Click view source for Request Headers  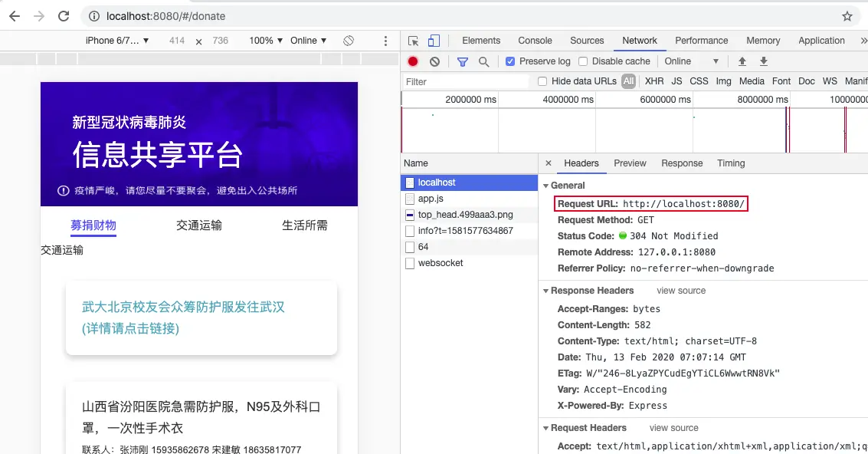coord(673,428)
